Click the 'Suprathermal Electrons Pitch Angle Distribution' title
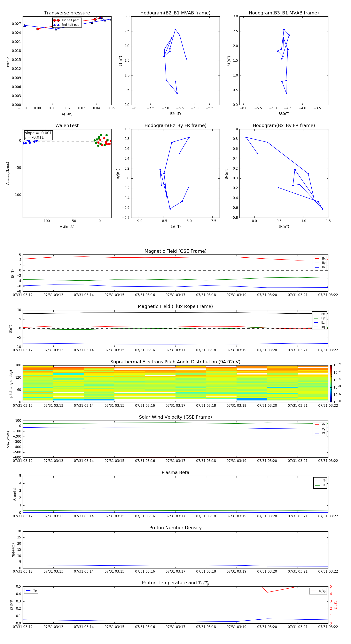Image resolution: width=351 pixels, height=644 pixels. pyautogui.click(x=175, y=362)
